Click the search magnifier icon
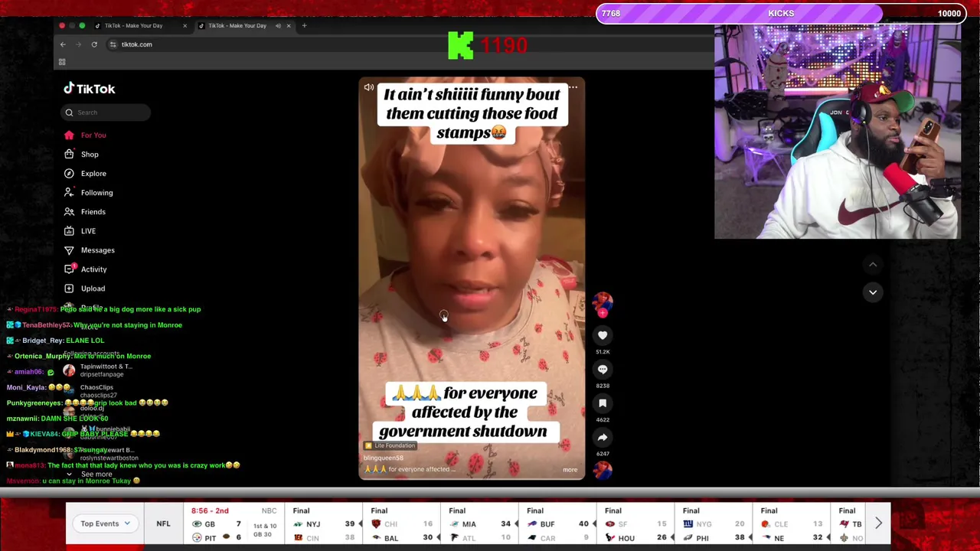This screenshot has width=980, height=551. tap(69, 112)
